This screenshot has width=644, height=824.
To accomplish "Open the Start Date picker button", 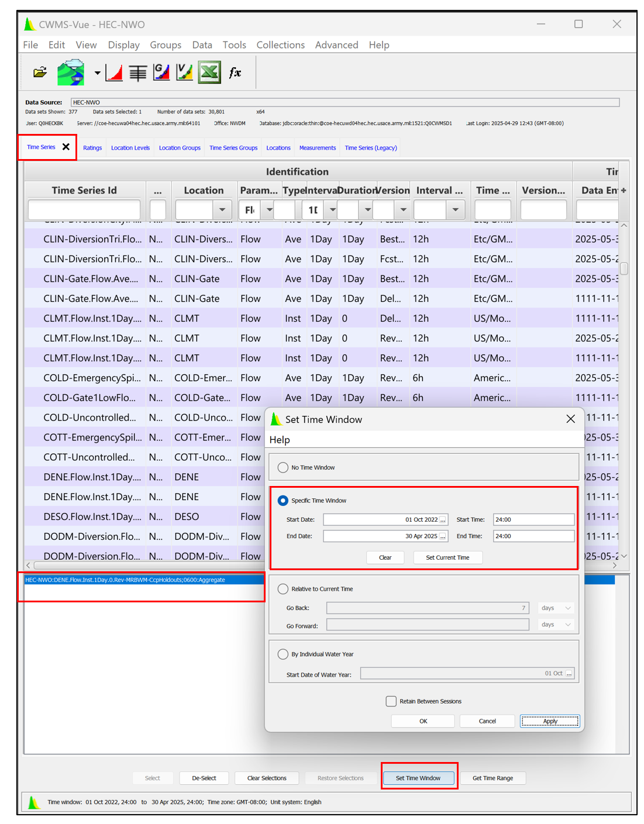I will point(443,520).
